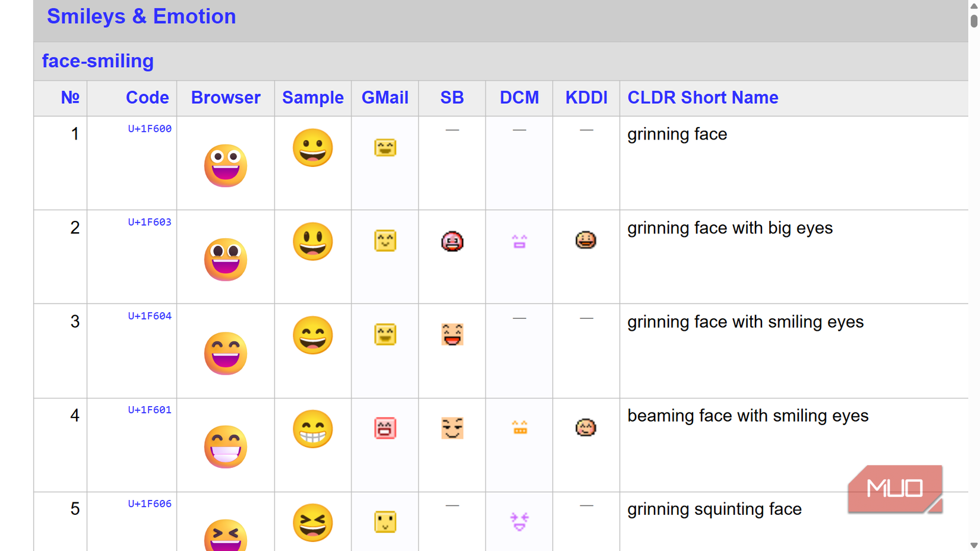This screenshot has width=980, height=551.
Task: Click the Code column header link
Action: pyautogui.click(x=147, y=97)
